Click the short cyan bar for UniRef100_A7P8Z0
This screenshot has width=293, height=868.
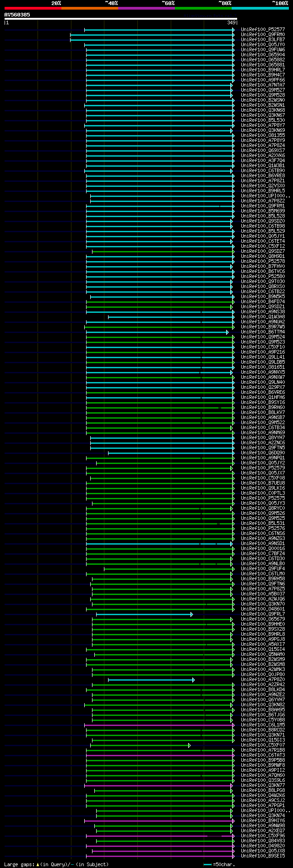pos(151,680)
